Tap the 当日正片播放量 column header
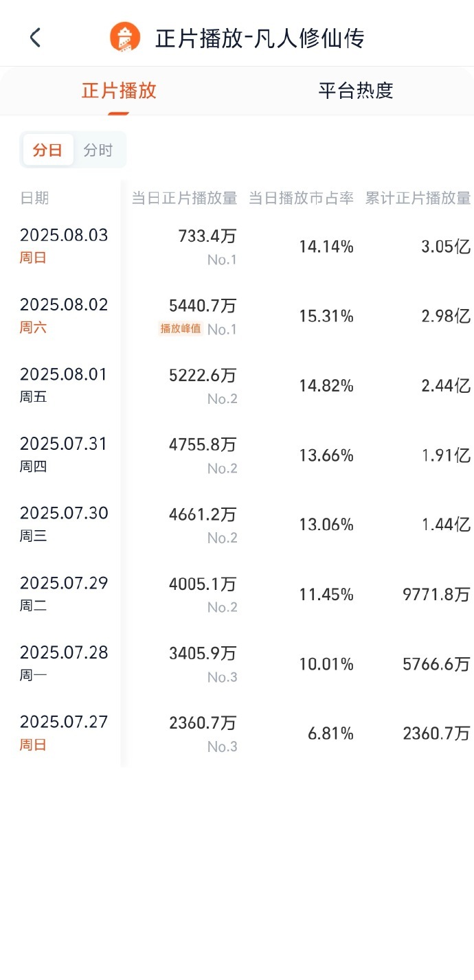 pyautogui.click(x=184, y=198)
